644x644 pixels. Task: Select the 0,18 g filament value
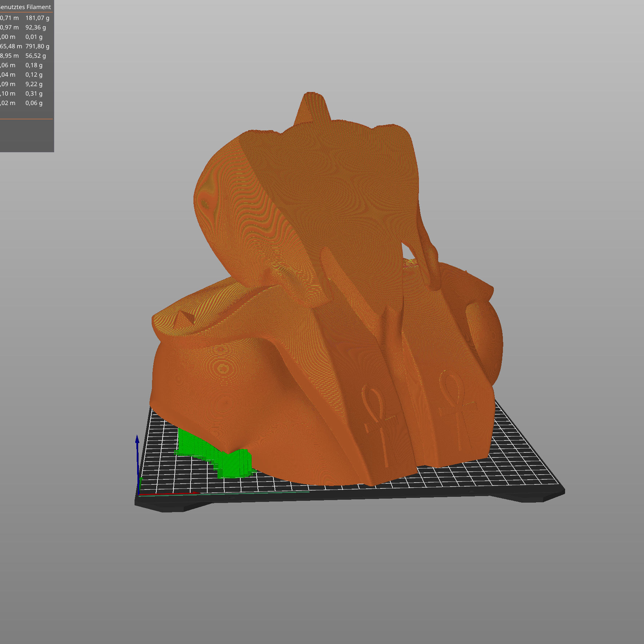coord(34,65)
